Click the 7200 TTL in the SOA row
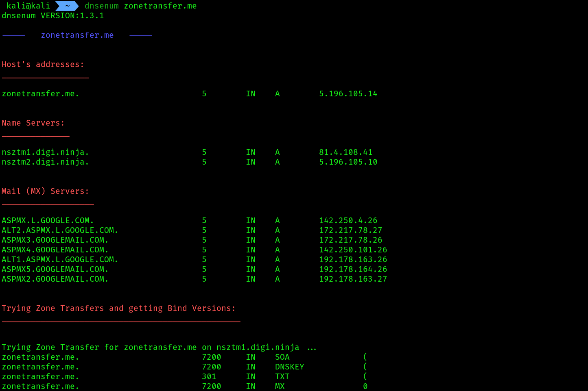 pyautogui.click(x=212, y=357)
